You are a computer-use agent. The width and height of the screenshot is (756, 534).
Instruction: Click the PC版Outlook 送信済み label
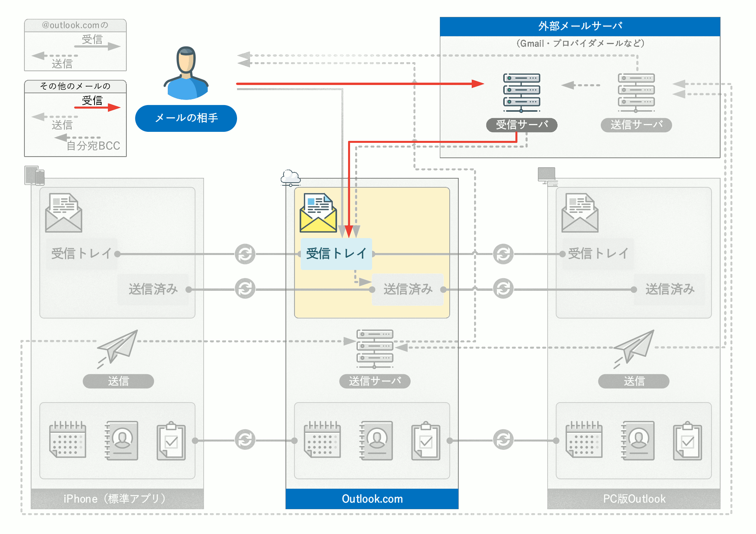(x=670, y=289)
